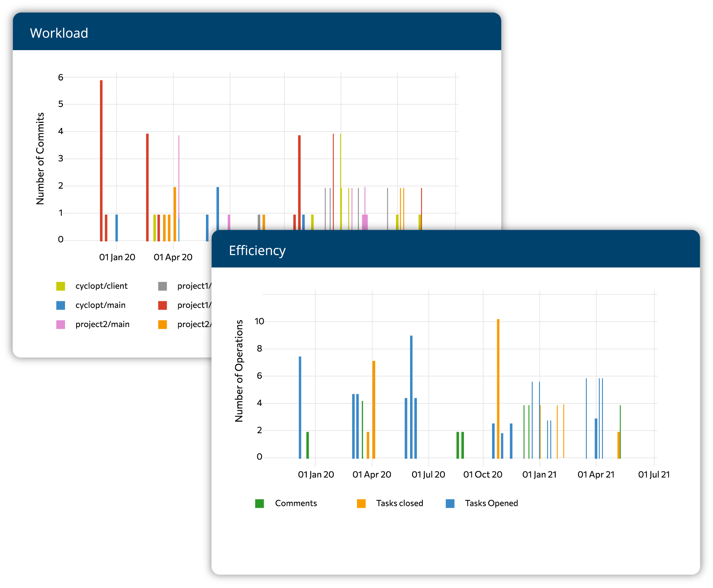
Task: Toggle the cyclopt/main legend label
Action: 100,305
